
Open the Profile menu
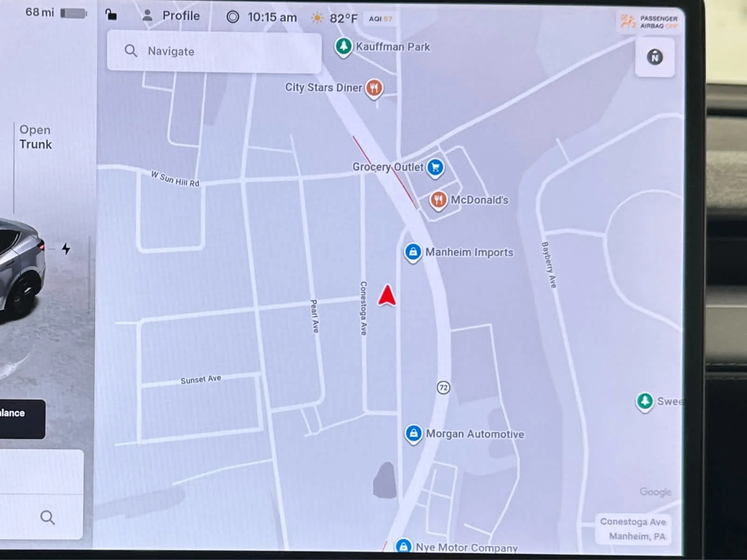tap(170, 16)
